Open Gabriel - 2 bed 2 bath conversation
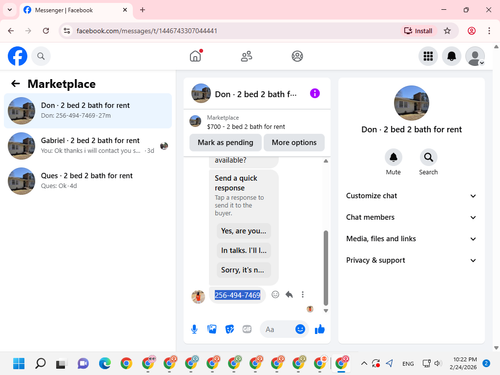This screenshot has width=500, height=375. point(88,146)
